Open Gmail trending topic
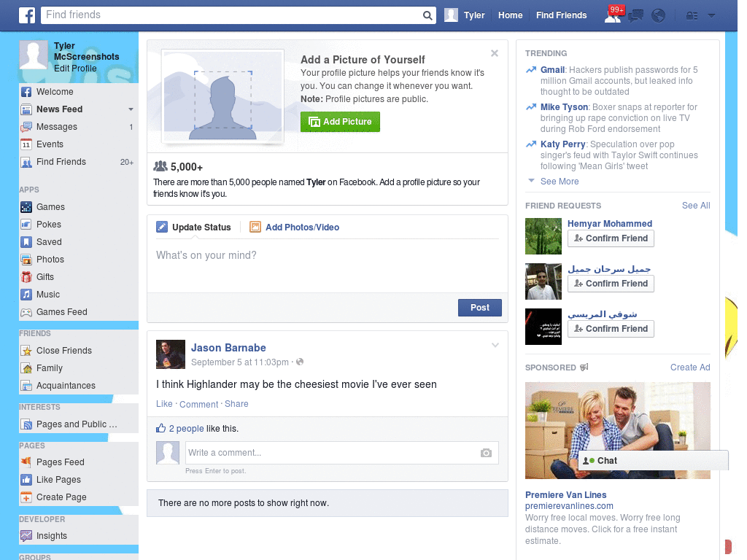The image size is (747, 560). click(553, 70)
